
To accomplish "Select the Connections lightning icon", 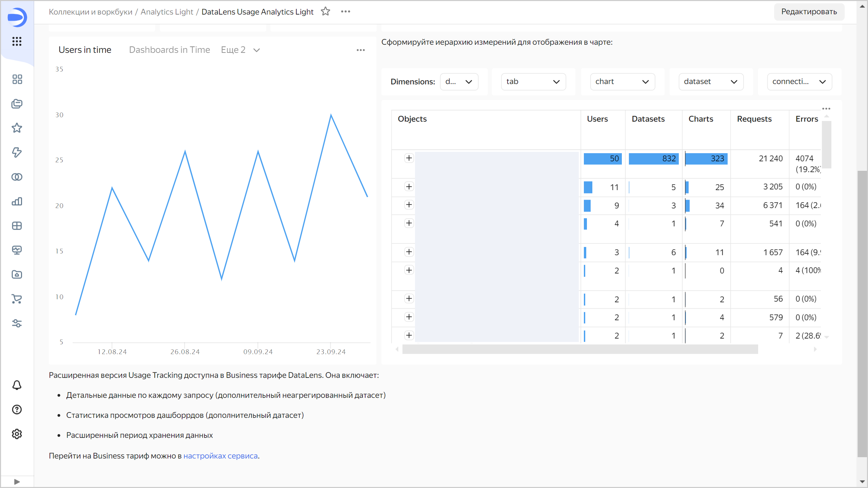I will (x=17, y=152).
